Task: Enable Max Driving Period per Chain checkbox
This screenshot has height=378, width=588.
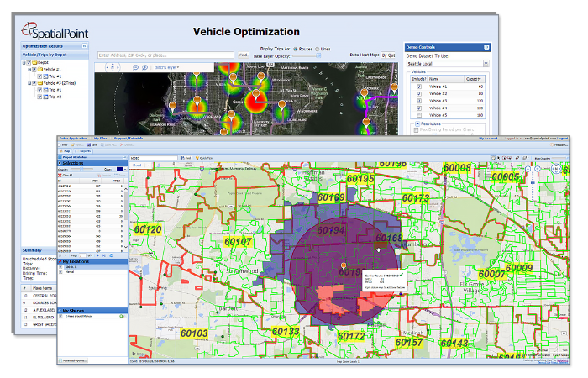Action: tap(416, 129)
